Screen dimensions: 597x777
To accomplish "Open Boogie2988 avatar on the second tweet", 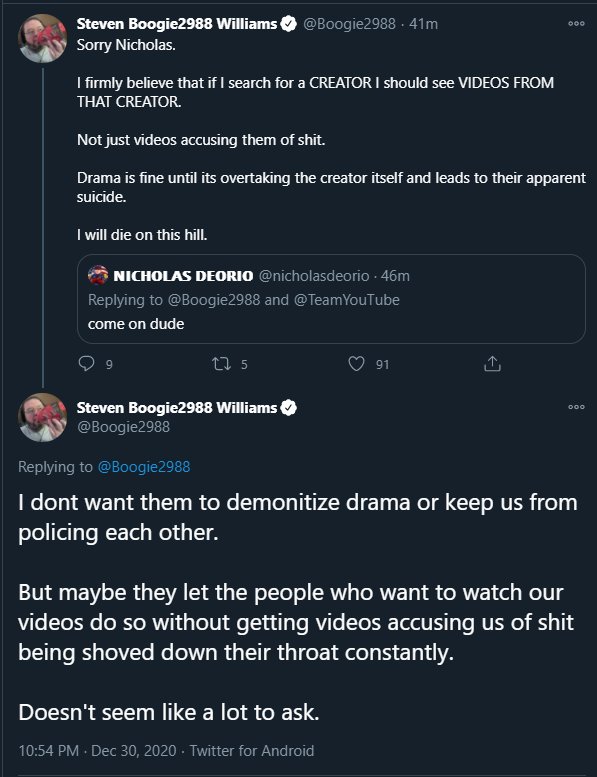I will (43, 417).
